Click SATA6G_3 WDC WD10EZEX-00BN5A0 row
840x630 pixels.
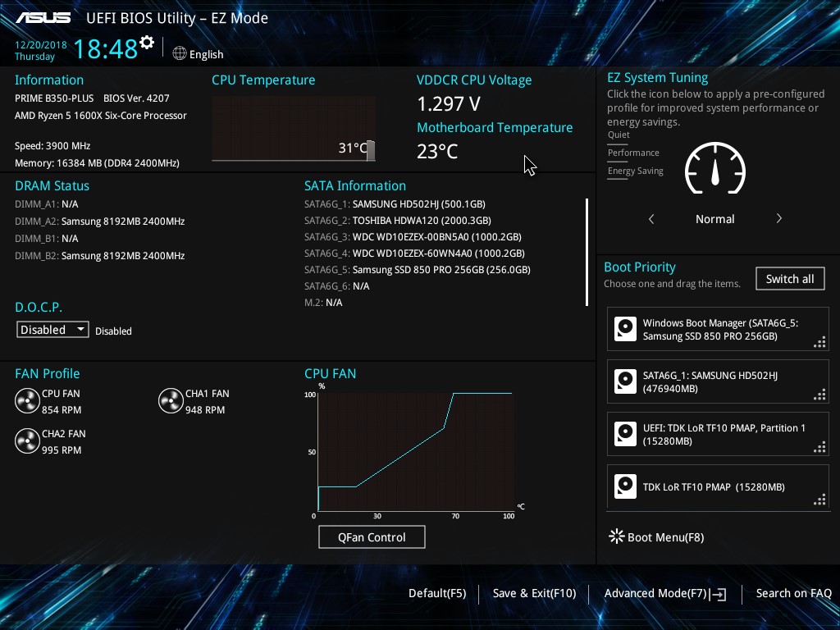(413, 237)
